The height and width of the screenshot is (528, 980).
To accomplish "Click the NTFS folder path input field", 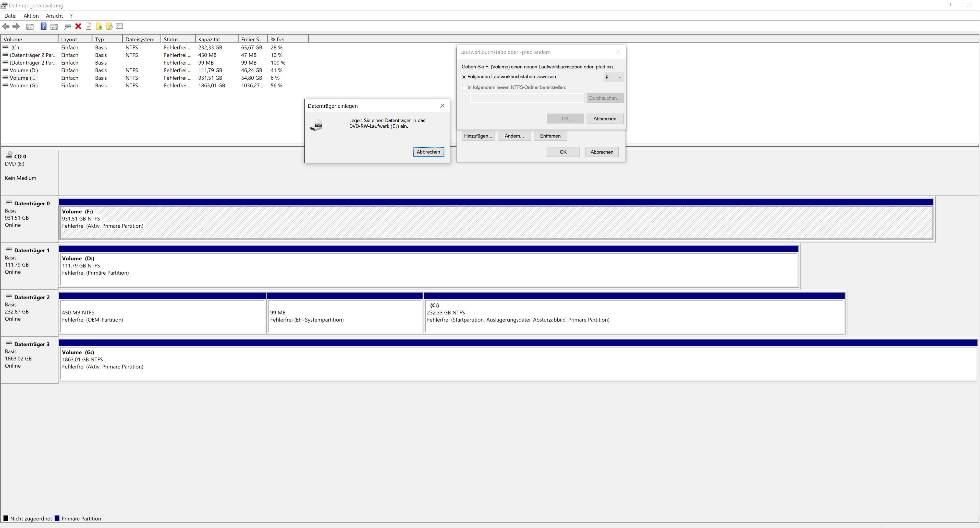I will click(x=527, y=98).
